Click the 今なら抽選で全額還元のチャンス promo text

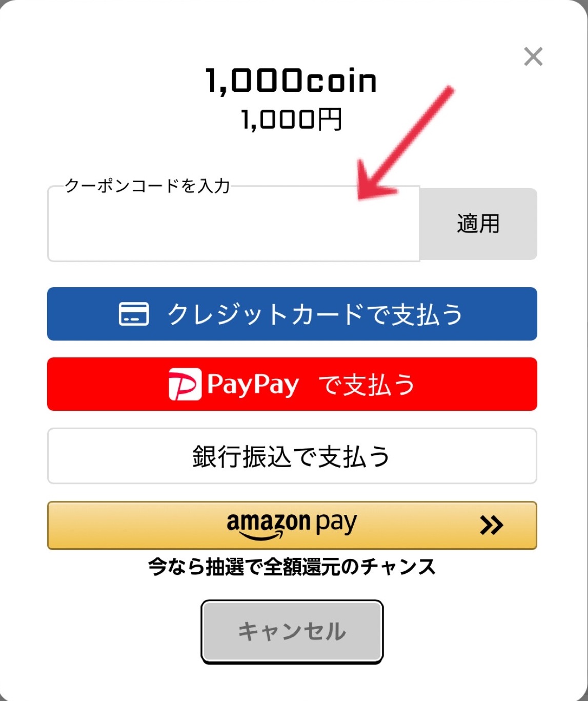pos(292,567)
